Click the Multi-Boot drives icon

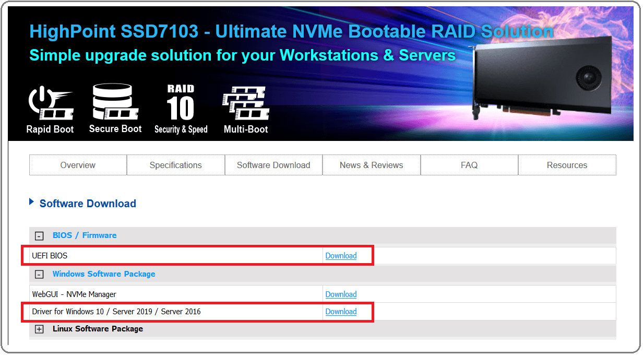(245, 103)
